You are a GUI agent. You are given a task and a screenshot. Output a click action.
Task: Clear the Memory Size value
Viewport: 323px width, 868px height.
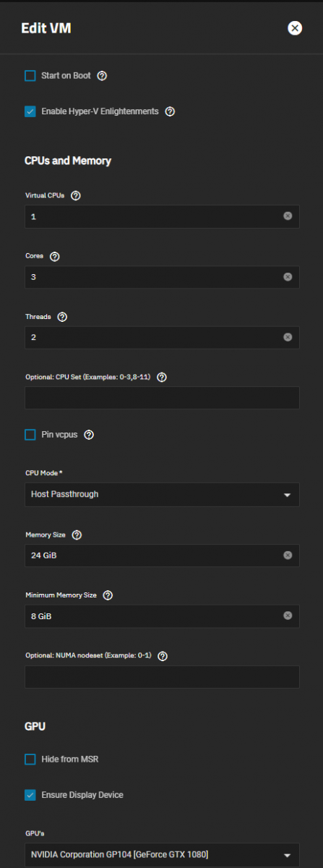point(288,555)
